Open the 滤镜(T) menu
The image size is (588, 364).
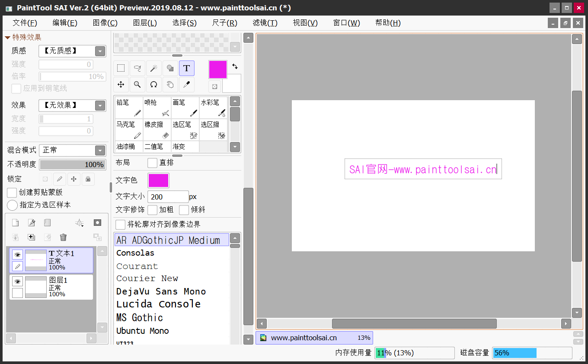(x=265, y=23)
